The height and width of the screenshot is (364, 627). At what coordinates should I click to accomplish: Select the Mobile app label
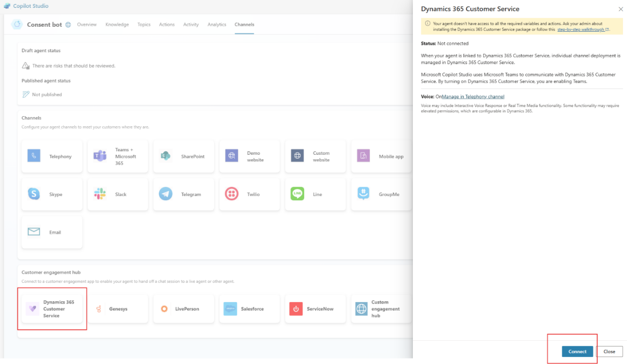[391, 157]
